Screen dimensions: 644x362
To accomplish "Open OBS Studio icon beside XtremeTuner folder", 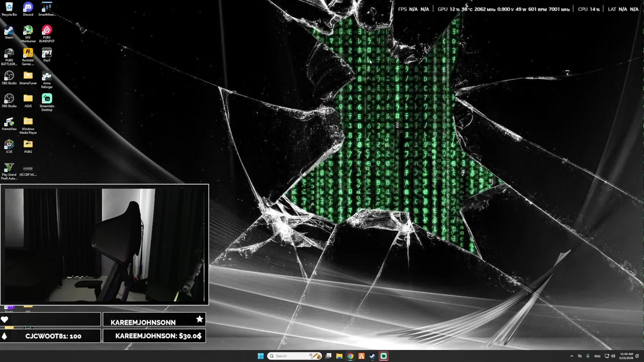I will 9,78.
